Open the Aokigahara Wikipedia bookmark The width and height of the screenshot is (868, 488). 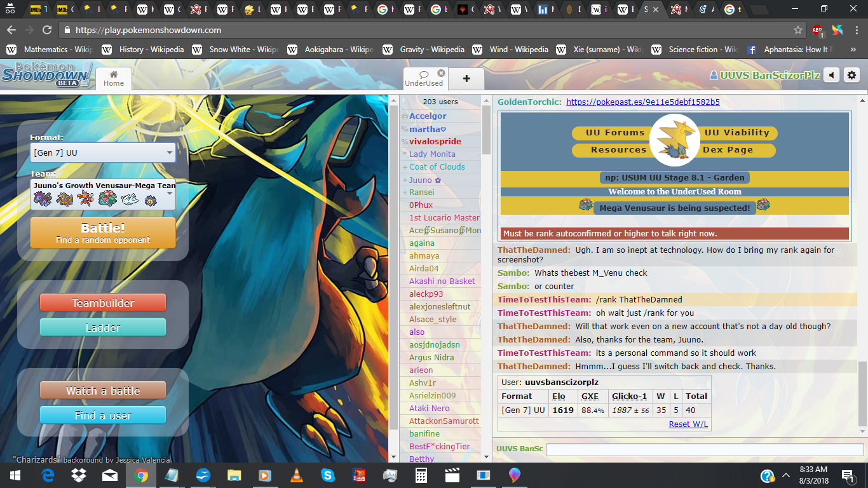coord(330,49)
